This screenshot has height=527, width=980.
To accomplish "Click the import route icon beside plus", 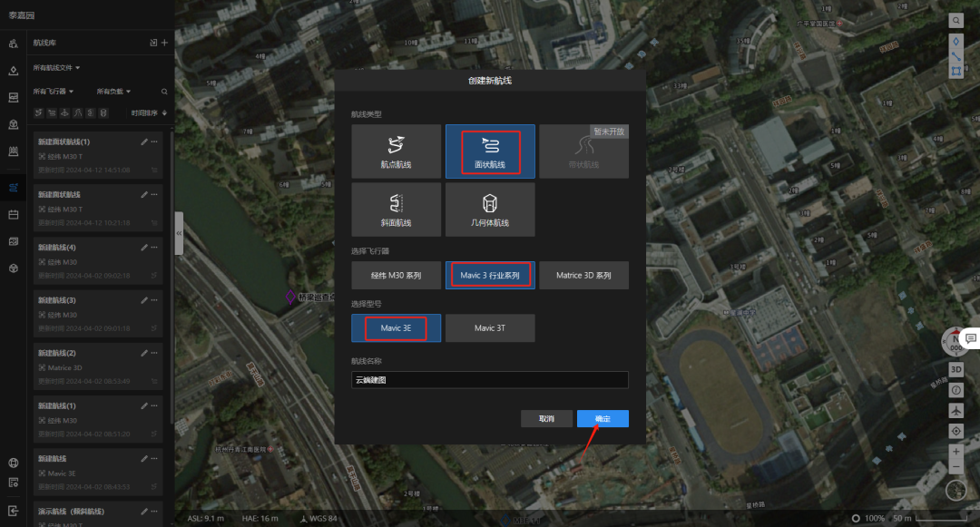I will (x=153, y=43).
